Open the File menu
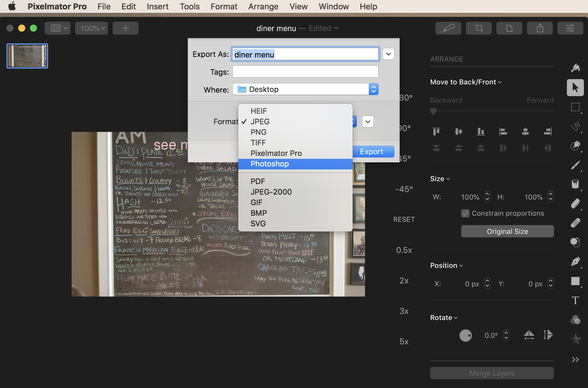 click(104, 6)
